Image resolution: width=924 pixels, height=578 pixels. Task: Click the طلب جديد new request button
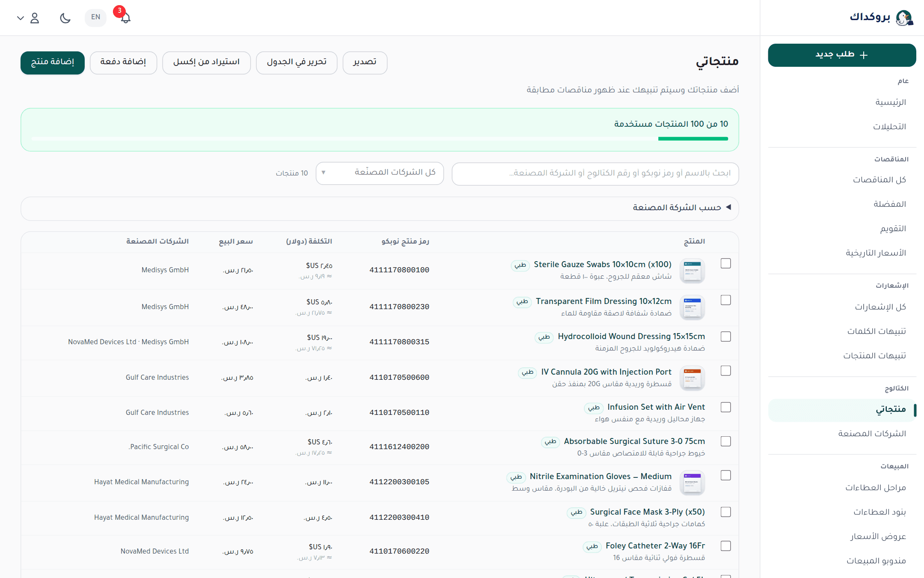tap(841, 55)
